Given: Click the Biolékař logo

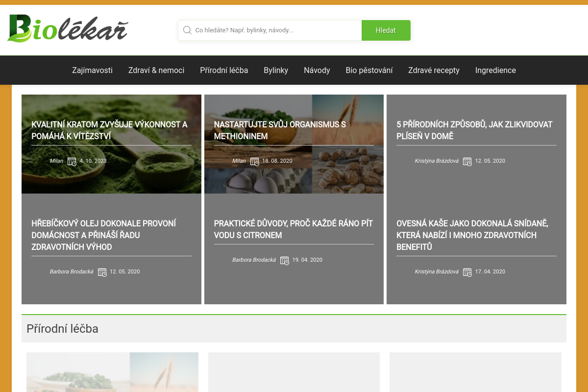Looking at the screenshot, I should coord(68,28).
